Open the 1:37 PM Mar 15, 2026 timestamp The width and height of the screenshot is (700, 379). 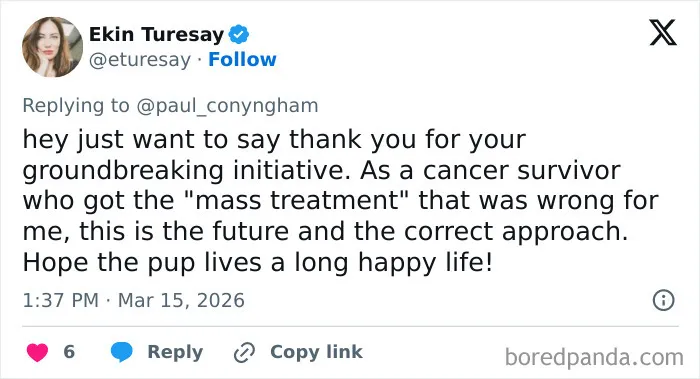(x=133, y=300)
